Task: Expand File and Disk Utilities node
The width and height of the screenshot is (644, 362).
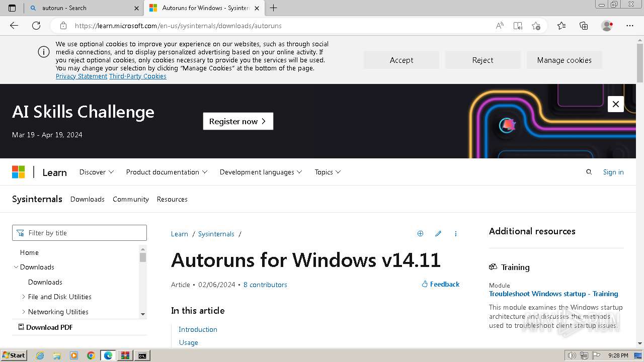Action: tap(24, 297)
